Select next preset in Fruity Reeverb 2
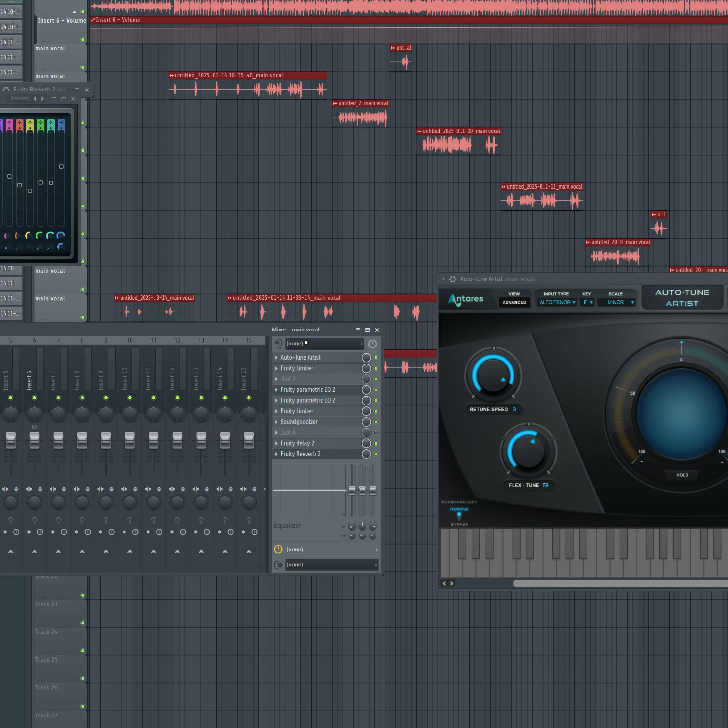This screenshot has width=728, height=728. tap(42, 98)
